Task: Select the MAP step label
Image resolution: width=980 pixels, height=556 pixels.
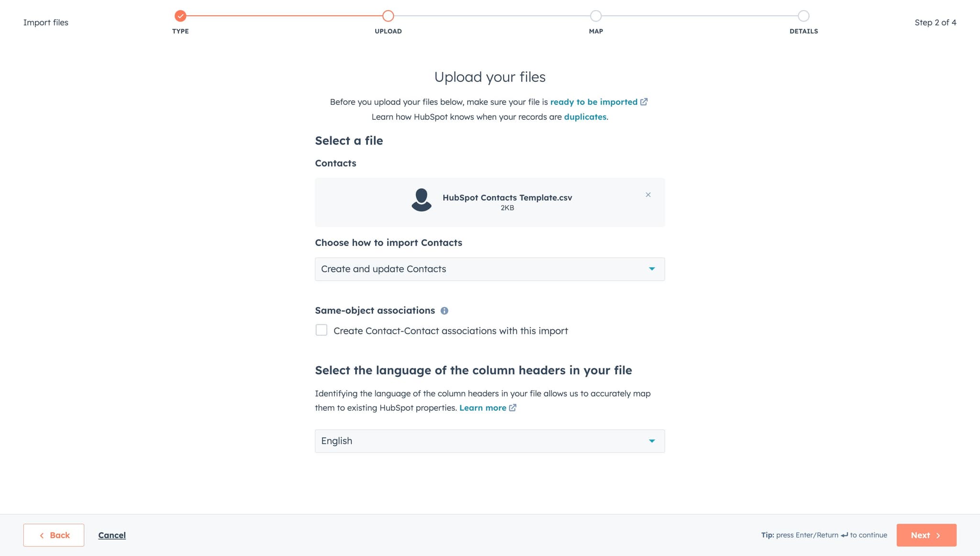Action: point(596,31)
